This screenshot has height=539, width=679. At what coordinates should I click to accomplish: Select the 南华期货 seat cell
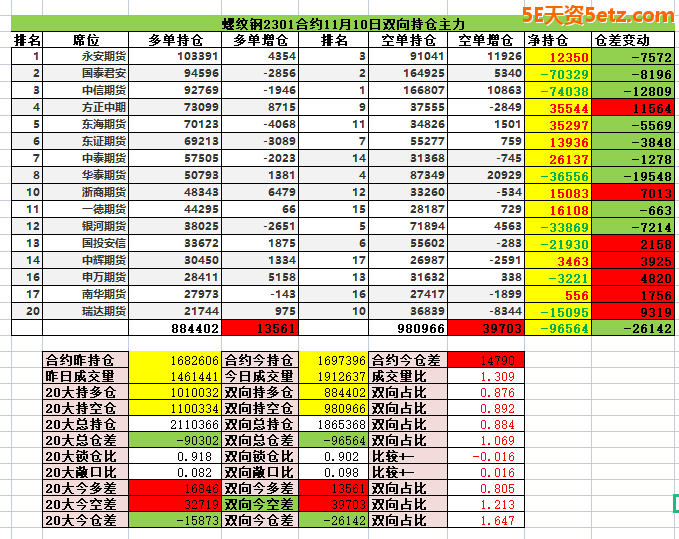[86, 294]
